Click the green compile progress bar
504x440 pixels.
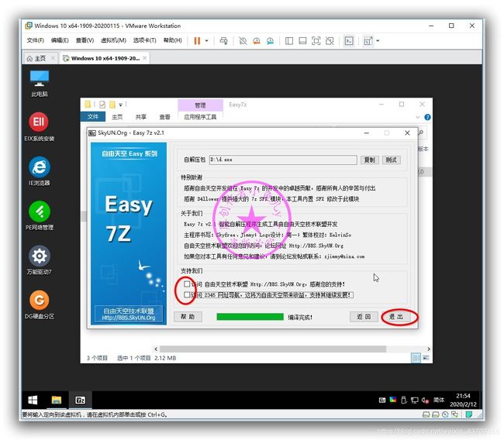click(250, 317)
